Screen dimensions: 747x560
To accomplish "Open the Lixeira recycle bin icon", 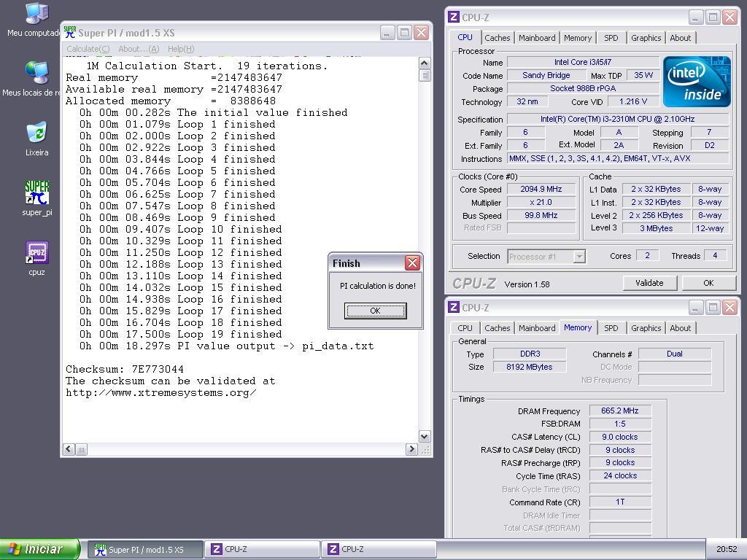I will (x=36, y=139).
